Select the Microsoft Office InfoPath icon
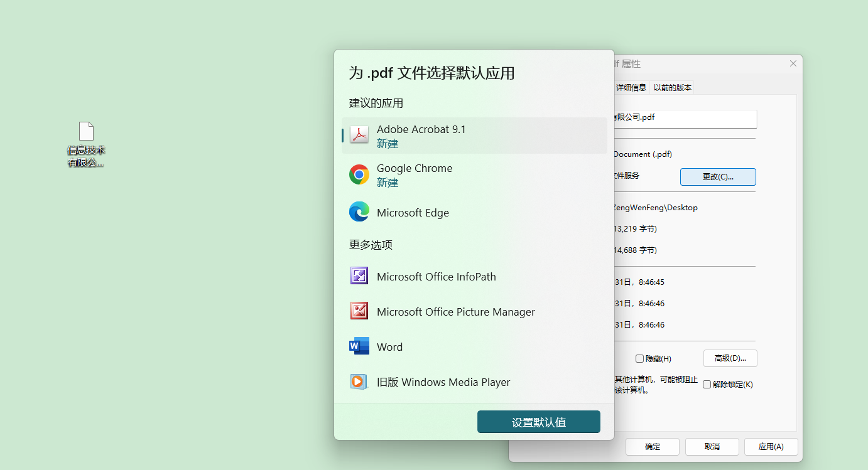Image resolution: width=868 pixels, height=470 pixels. click(359, 276)
